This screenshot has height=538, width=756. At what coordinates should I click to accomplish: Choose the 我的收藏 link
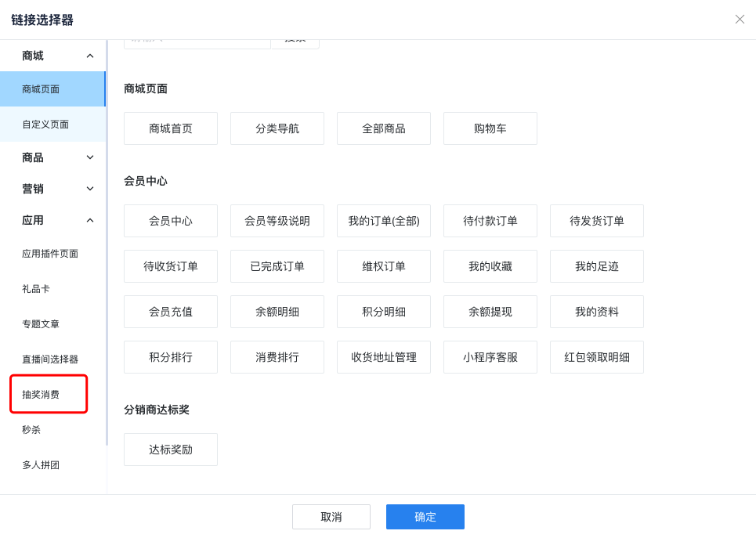[x=490, y=266]
